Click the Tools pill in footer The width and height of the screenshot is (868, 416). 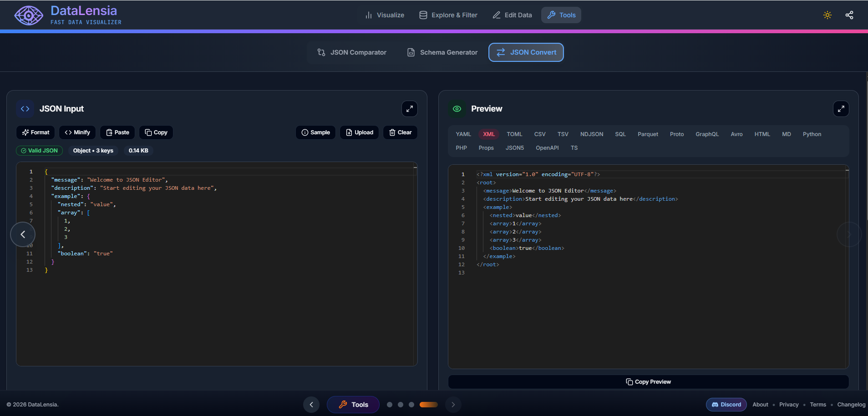click(353, 405)
